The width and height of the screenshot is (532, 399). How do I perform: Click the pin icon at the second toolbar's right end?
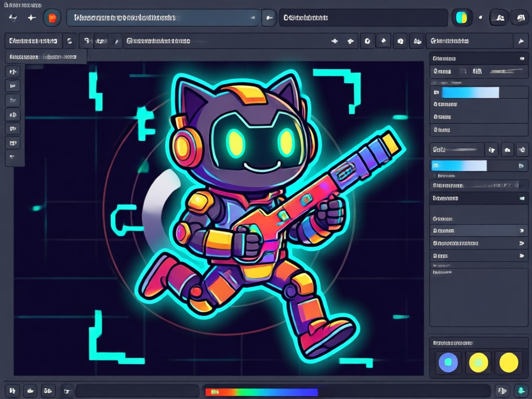[521, 41]
